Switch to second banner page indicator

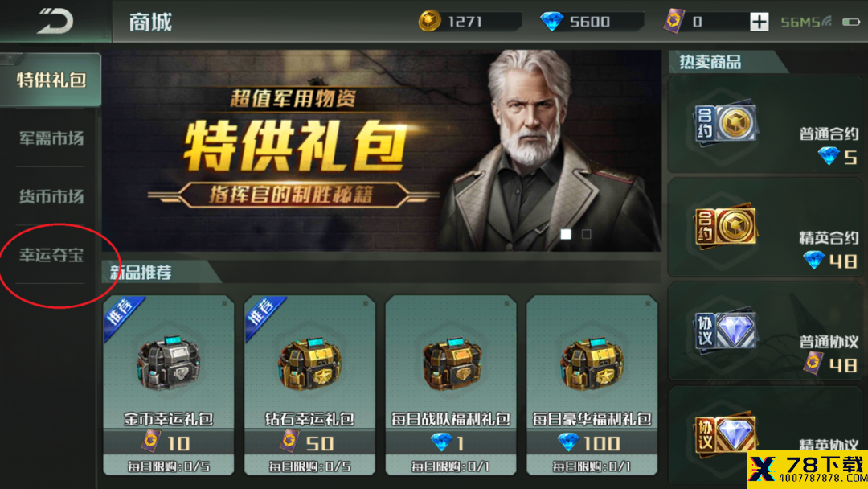tap(586, 234)
